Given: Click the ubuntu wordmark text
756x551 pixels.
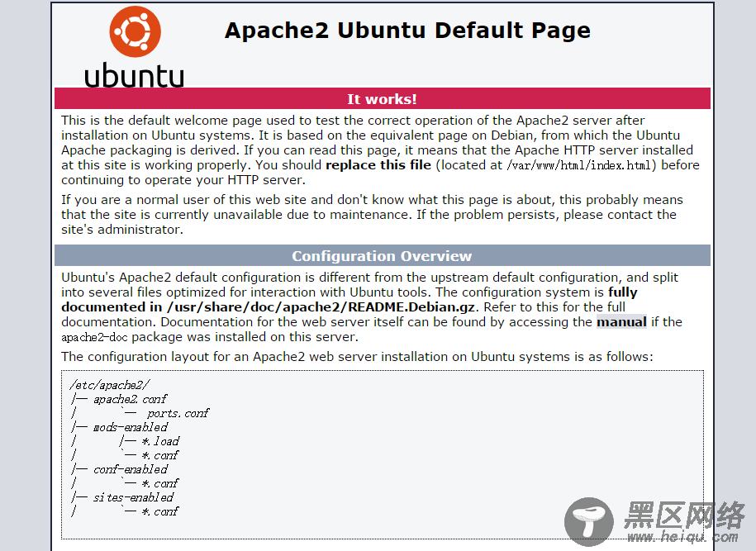Looking at the screenshot, I should 134,75.
